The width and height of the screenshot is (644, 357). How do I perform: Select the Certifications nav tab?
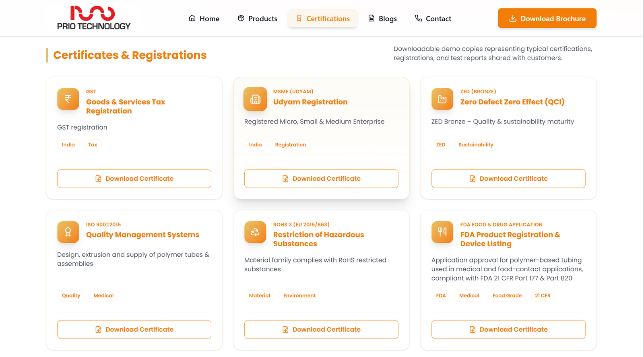click(322, 19)
